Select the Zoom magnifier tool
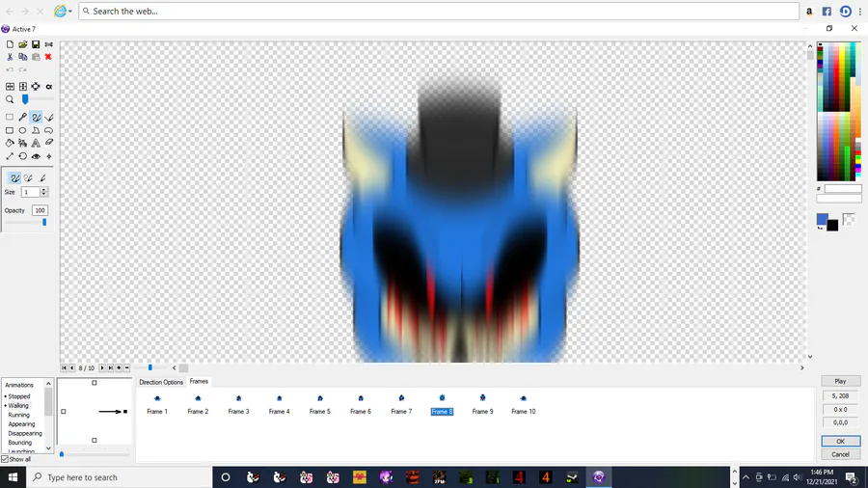Screen dimensions: 868x488 tap(10, 99)
